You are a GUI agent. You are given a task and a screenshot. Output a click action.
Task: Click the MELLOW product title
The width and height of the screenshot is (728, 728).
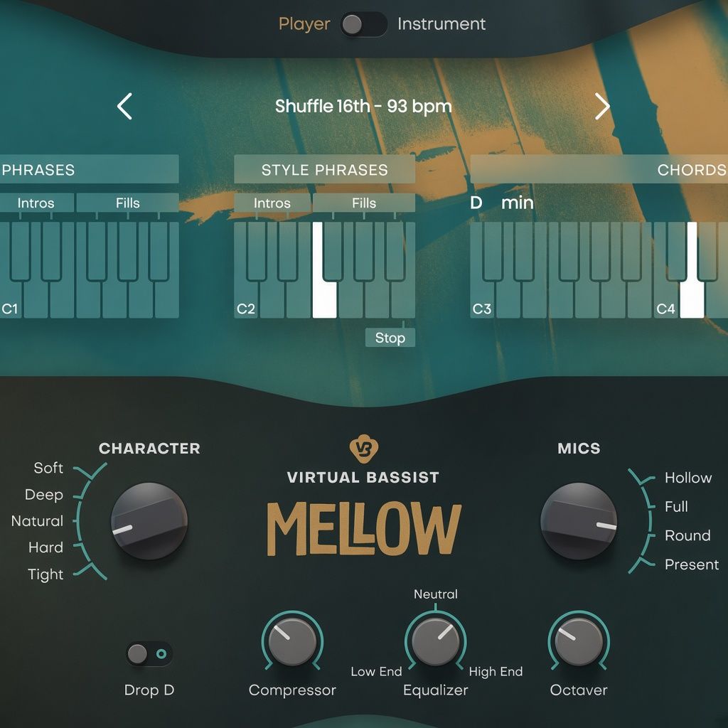tap(364, 528)
